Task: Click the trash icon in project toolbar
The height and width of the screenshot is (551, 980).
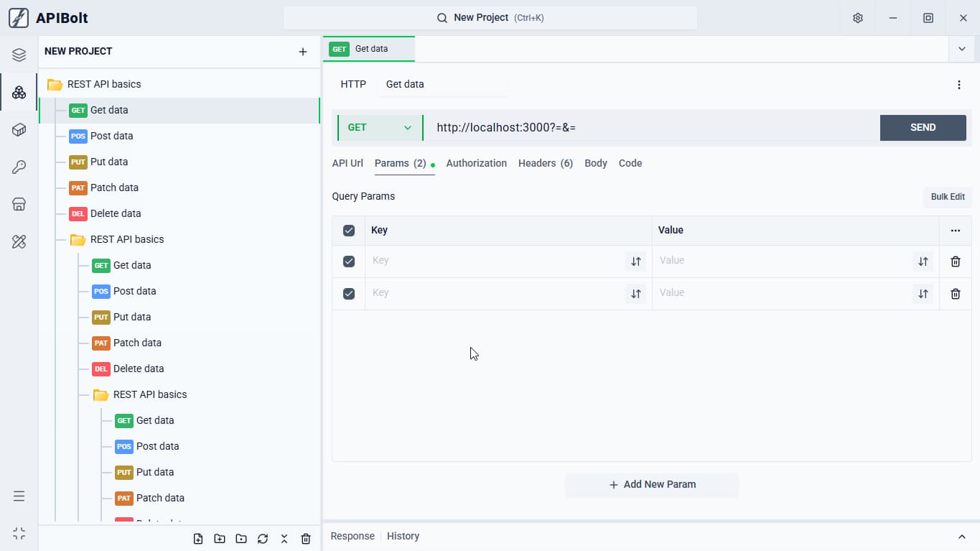Action: (x=306, y=539)
